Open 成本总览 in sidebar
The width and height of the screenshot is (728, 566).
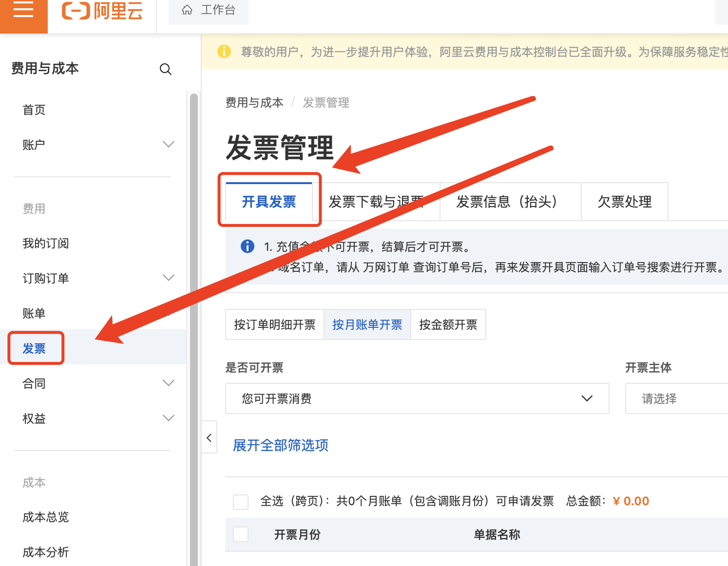point(46,517)
